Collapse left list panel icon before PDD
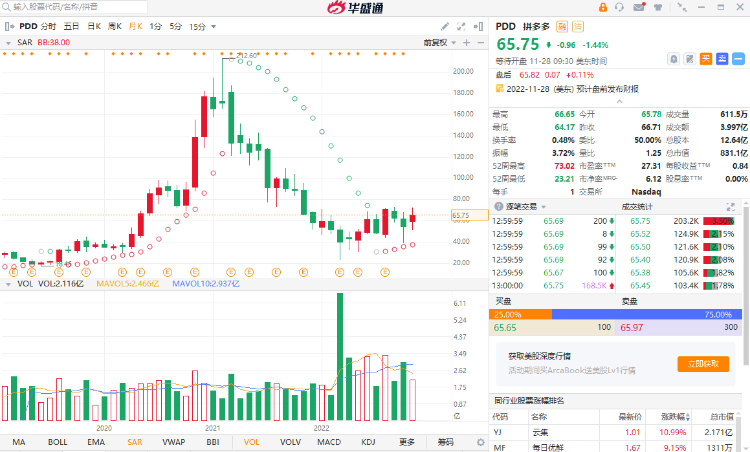 point(10,26)
